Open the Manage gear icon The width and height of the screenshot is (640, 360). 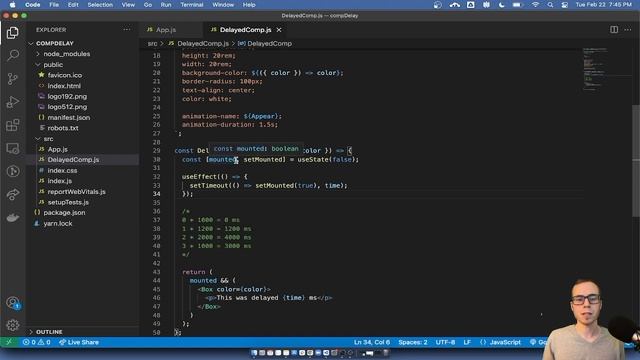pyautogui.click(x=13, y=325)
